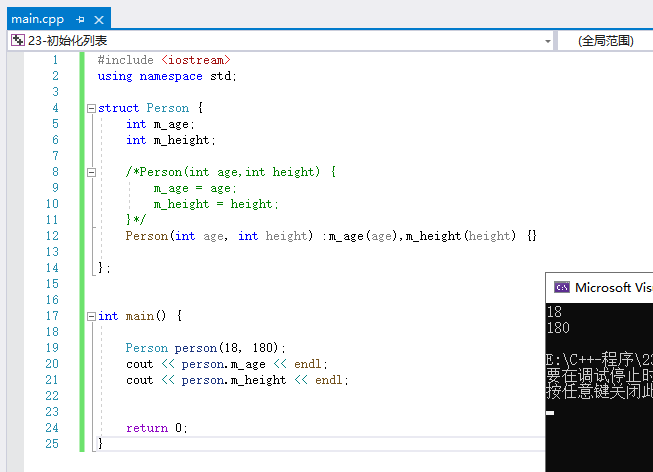Click 'Person' type name on line 4
This screenshot has width=653, height=472.
(167, 108)
